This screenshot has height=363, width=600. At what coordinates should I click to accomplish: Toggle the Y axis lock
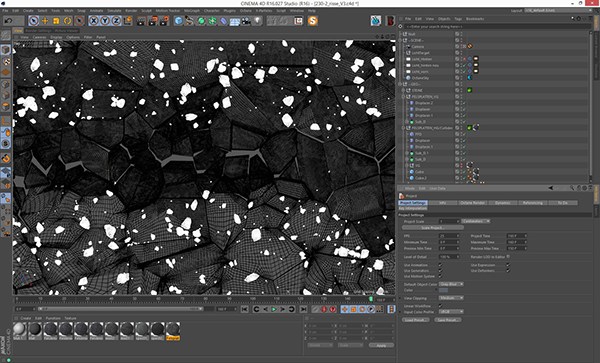click(x=104, y=21)
